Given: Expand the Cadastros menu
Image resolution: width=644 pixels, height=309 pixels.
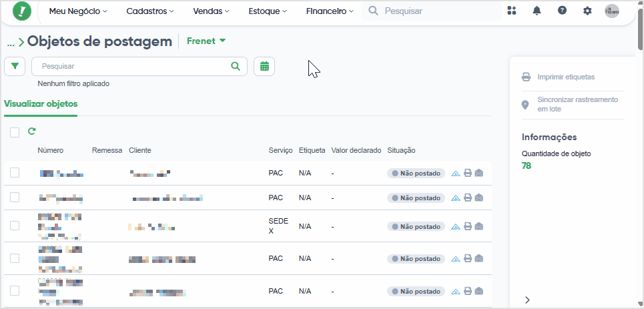Looking at the screenshot, I should (150, 11).
